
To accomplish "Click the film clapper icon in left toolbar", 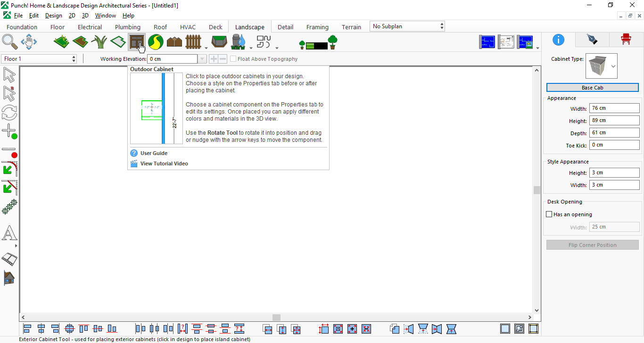I will pos(9,259).
